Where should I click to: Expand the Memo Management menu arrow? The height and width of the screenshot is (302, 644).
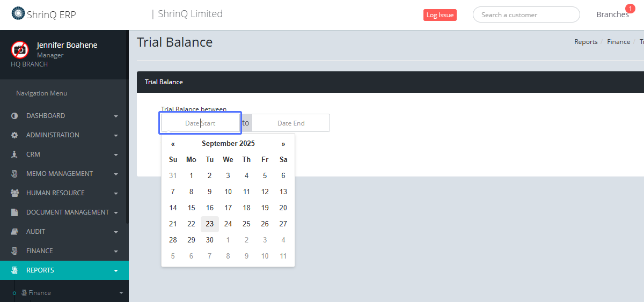[x=116, y=174]
